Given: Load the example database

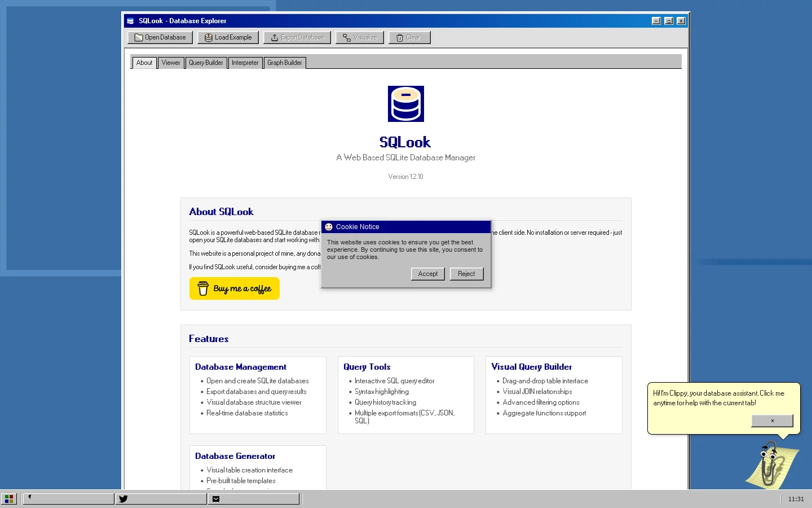Looking at the screenshot, I should tap(228, 37).
